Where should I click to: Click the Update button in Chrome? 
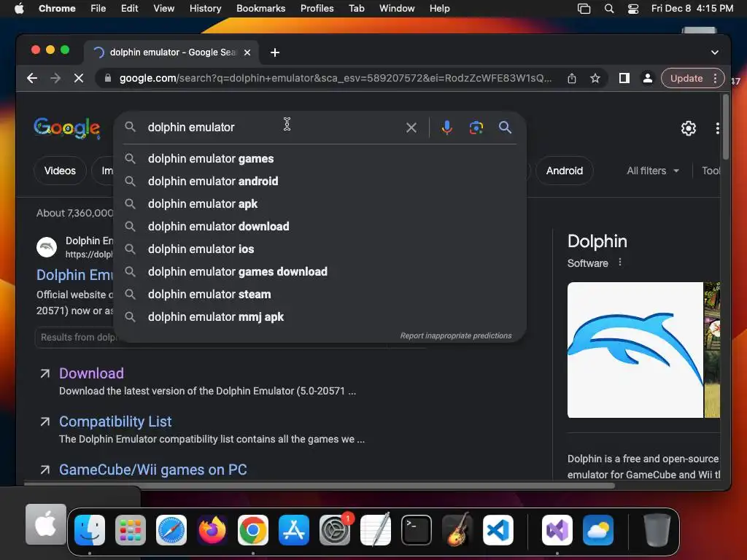coord(686,78)
